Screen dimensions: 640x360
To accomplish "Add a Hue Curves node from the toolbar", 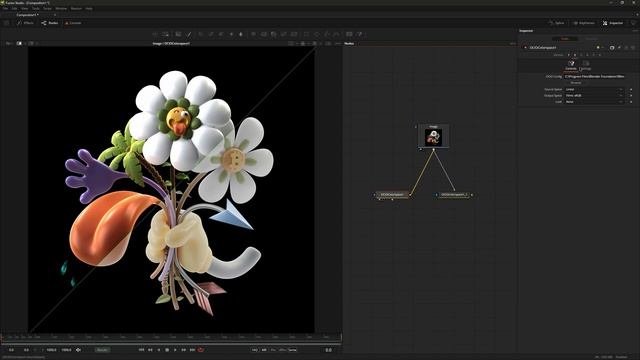I will 221,34.
